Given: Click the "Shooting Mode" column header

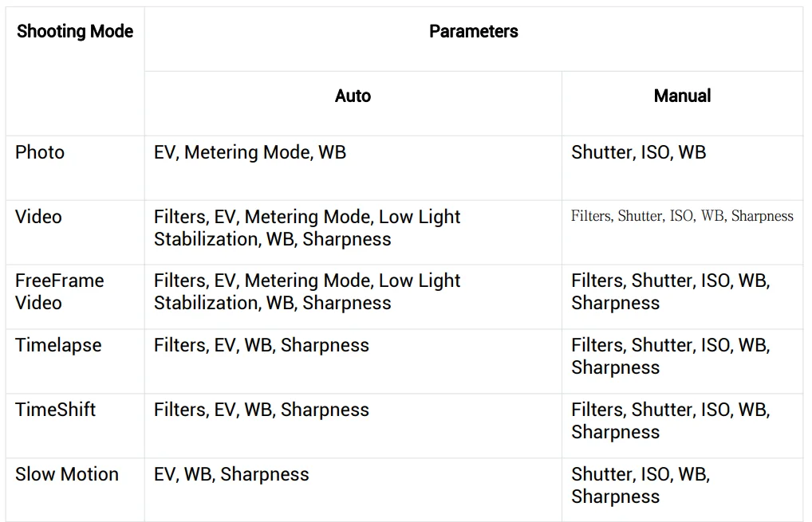Looking at the screenshot, I should click(75, 32).
